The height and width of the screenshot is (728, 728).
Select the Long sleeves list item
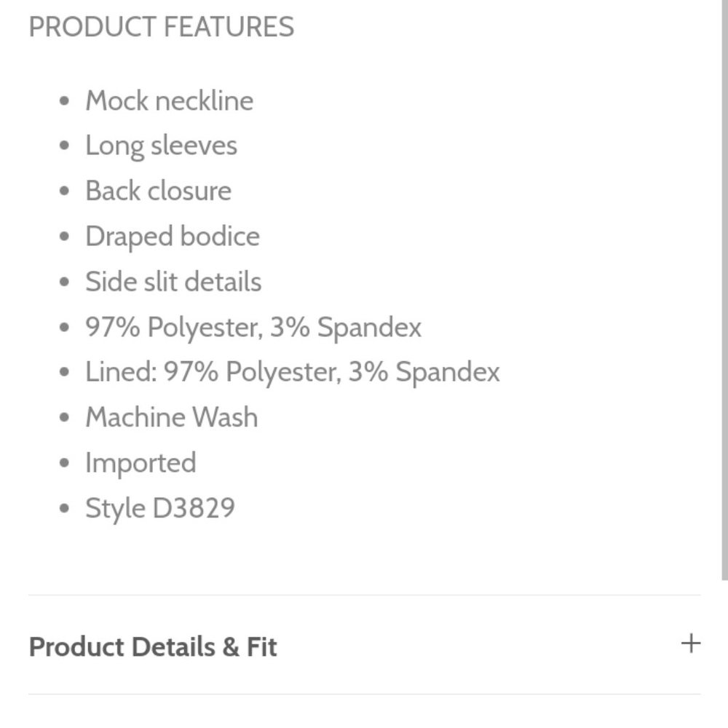point(161,146)
